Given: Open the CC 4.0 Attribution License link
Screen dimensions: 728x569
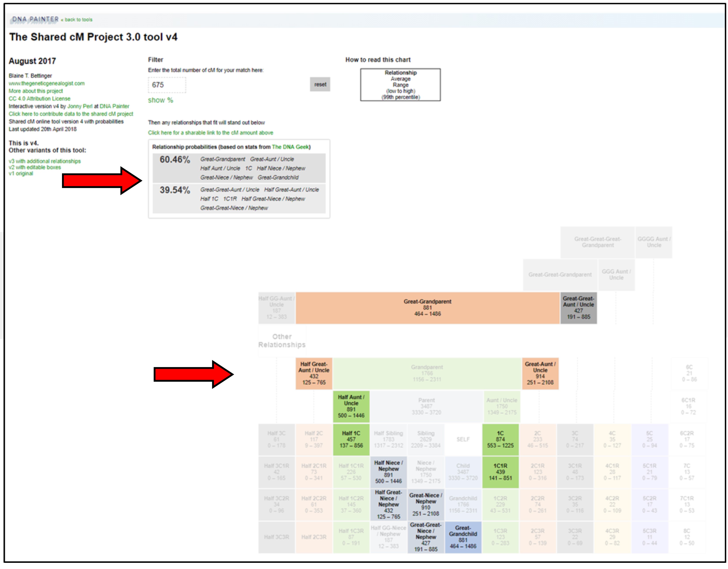Looking at the screenshot, I should click(x=39, y=99).
